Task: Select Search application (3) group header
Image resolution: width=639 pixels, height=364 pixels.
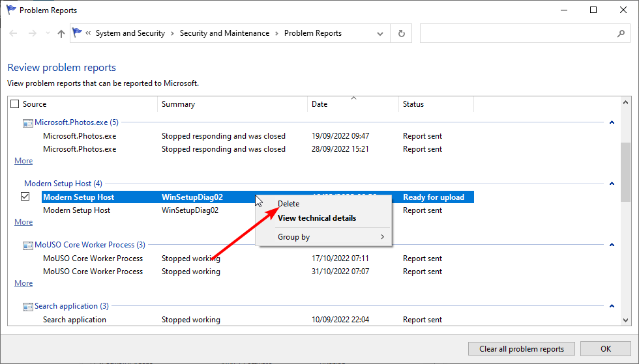Action: (x=72, y=306)
